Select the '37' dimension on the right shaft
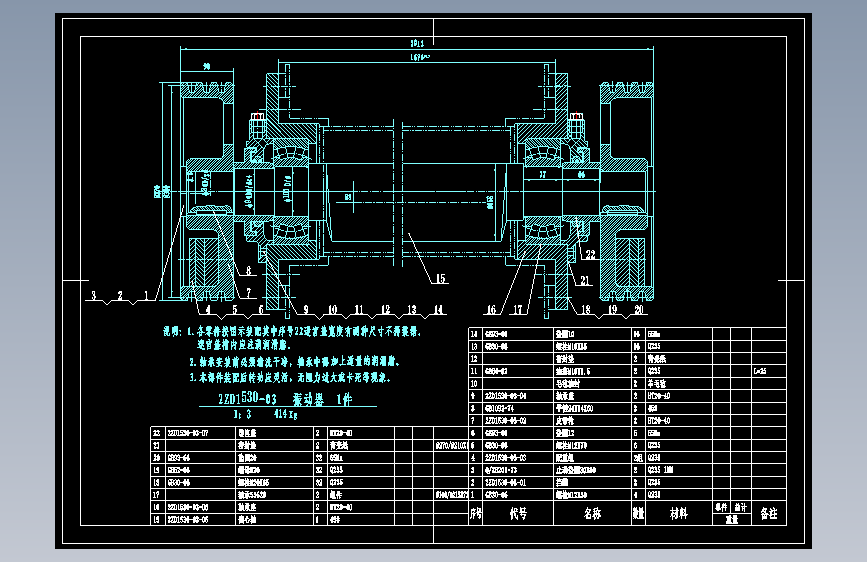 (543, 174)
